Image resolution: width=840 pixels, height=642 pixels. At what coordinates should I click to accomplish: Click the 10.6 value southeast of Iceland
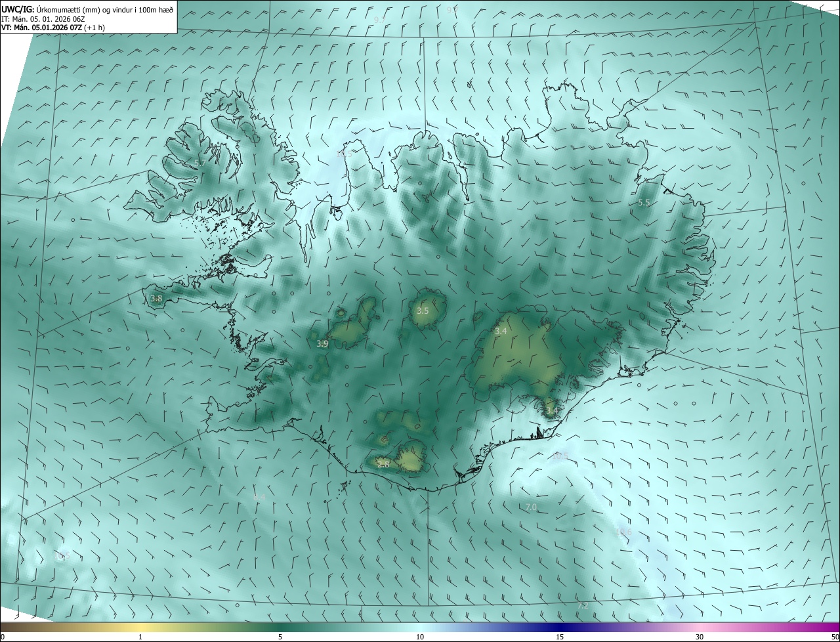tap(623, 532)
